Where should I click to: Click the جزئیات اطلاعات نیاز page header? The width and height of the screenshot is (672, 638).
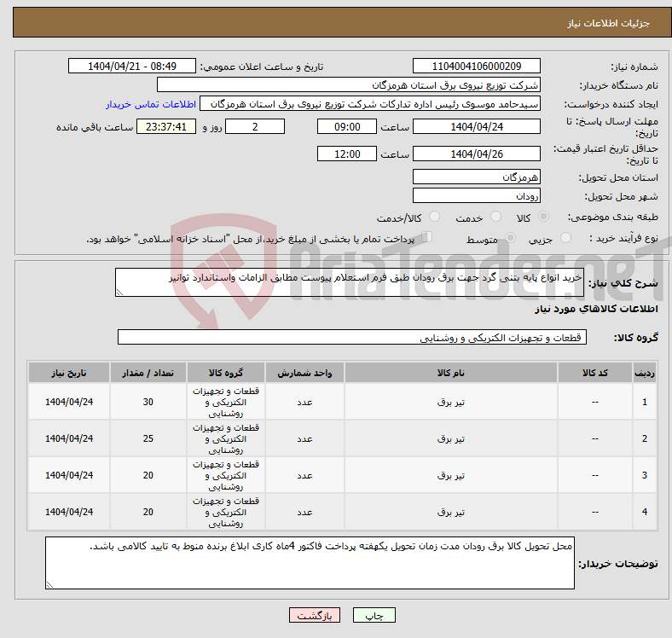(x=609, y=23)
